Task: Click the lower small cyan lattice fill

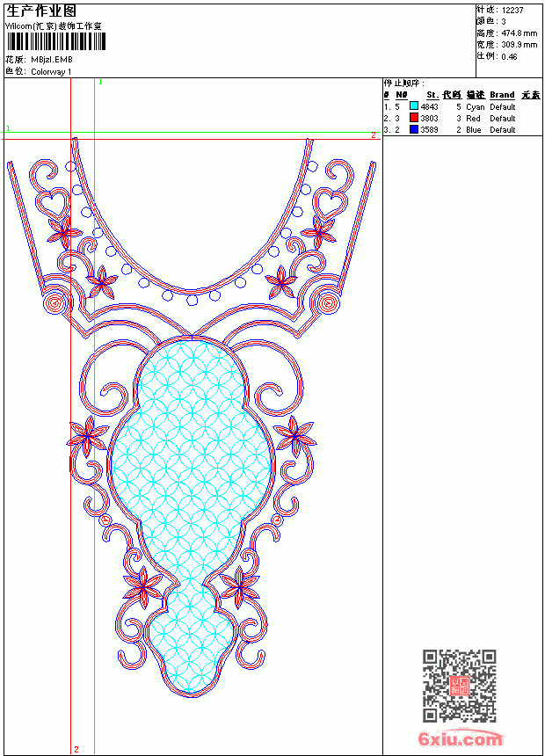Action: click(191, 636)
